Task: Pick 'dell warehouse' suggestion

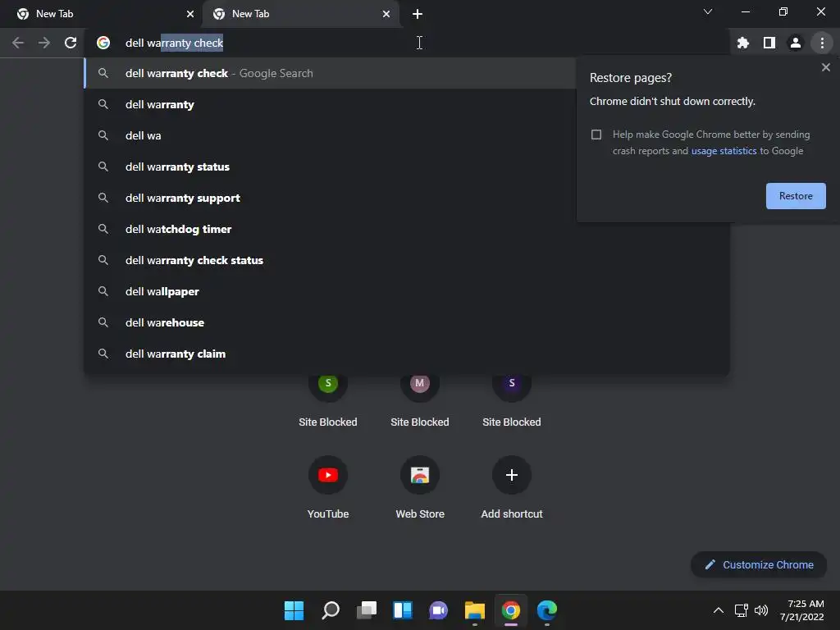Action: pyautogui.click(x=406, y=322)
